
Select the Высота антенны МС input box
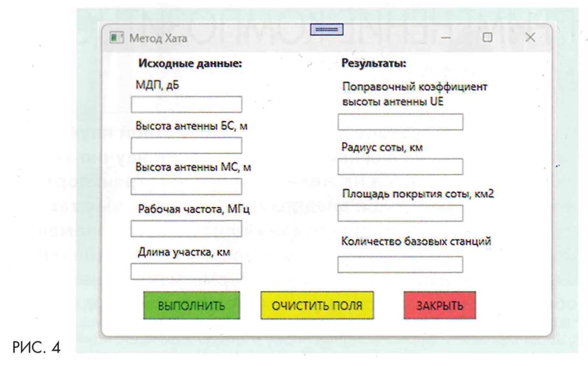[x=186, y=187]
